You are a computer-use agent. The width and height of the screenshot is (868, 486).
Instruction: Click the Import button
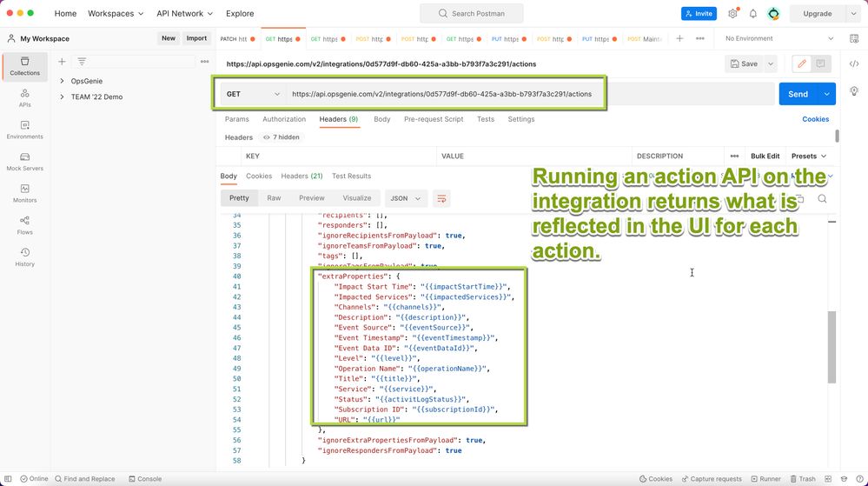tap(196, 38)
